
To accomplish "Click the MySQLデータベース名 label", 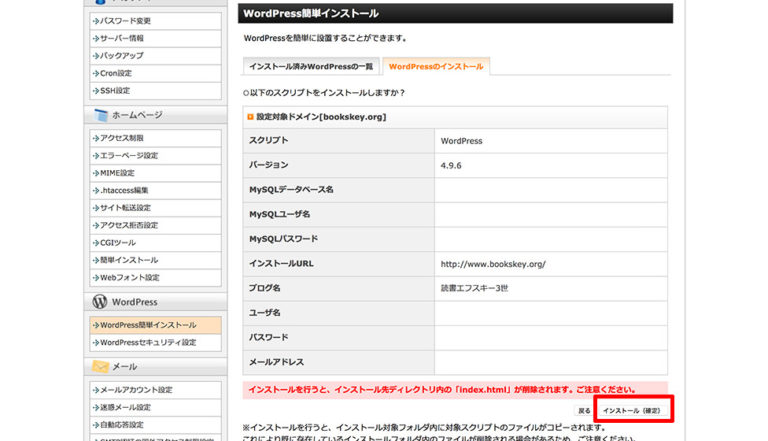I will coord(291,190).
